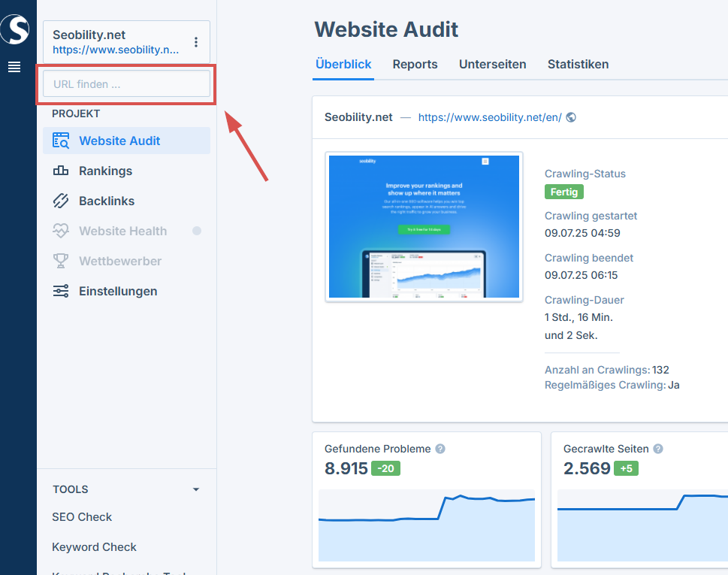The height and width of the screenshot is (575, 728).
Task: Click the Wettbewerber trophy icon
Action: pos(61,261)
